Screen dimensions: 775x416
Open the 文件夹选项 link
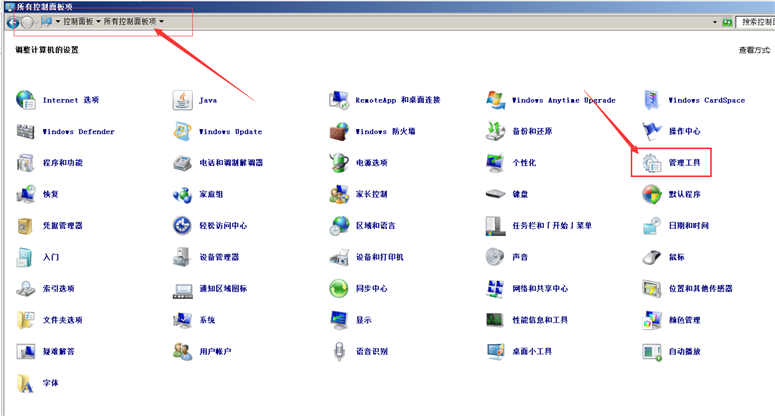tap(63, 320)
